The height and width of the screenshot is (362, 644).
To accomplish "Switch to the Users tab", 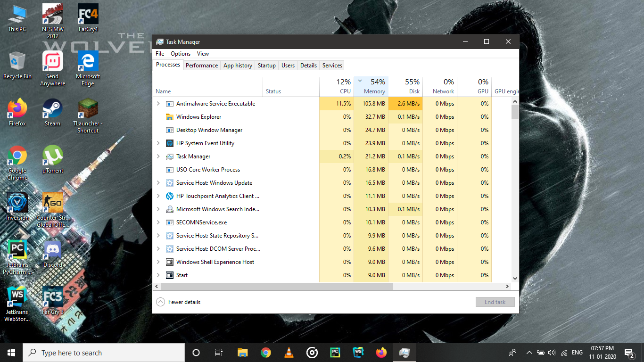I will [x=288, y=66].
